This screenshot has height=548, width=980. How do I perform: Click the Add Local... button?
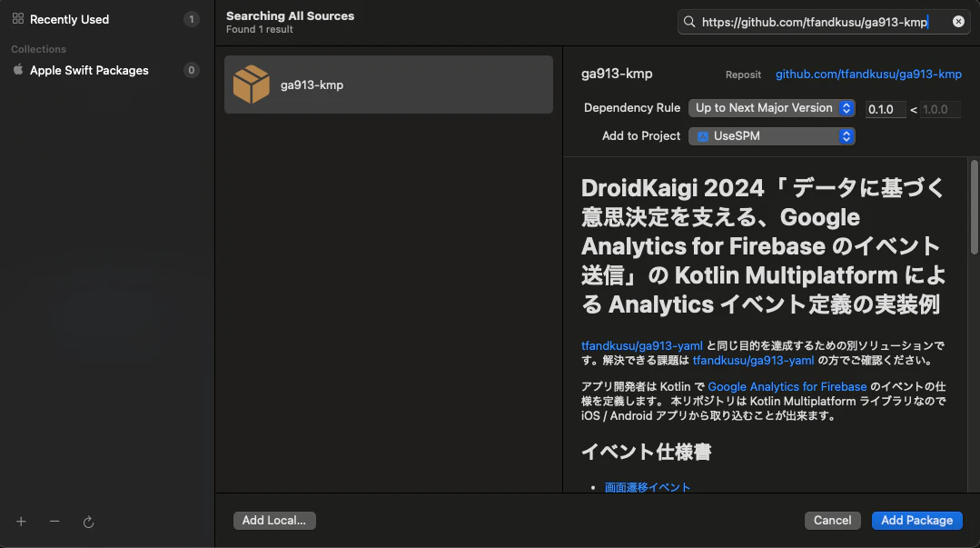tap(274, 521)
